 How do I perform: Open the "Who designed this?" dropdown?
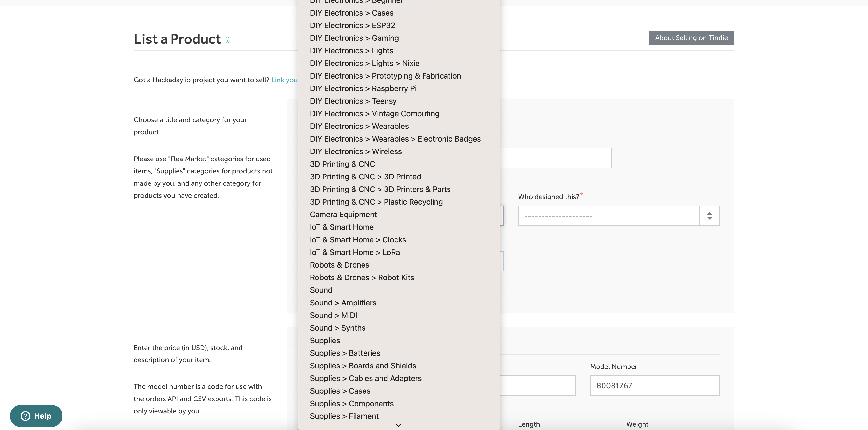pos(618,215)
